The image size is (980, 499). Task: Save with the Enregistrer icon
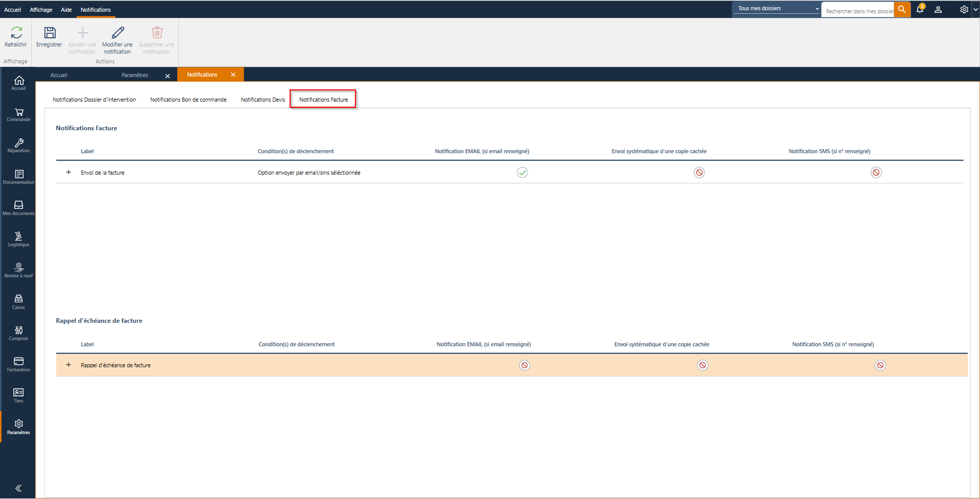point(50,33)
